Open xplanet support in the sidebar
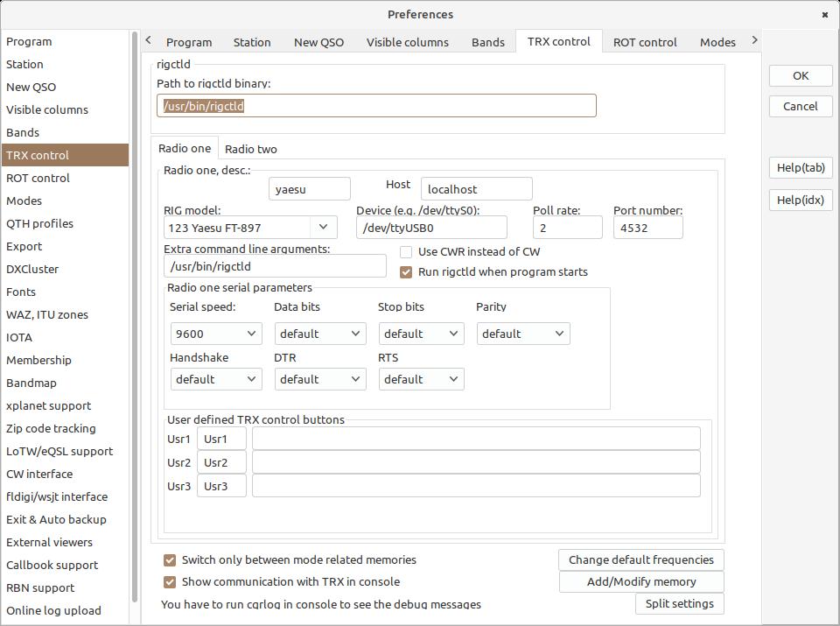 65,405
